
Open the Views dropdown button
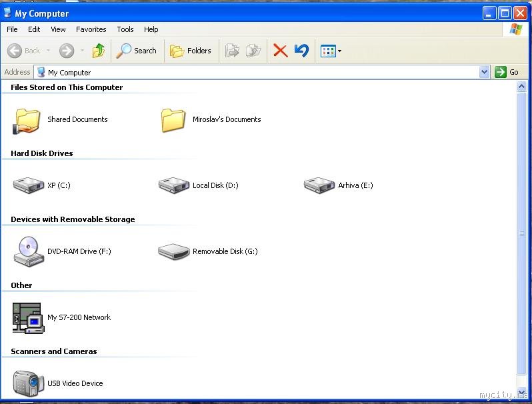click(x=331, y=51)
